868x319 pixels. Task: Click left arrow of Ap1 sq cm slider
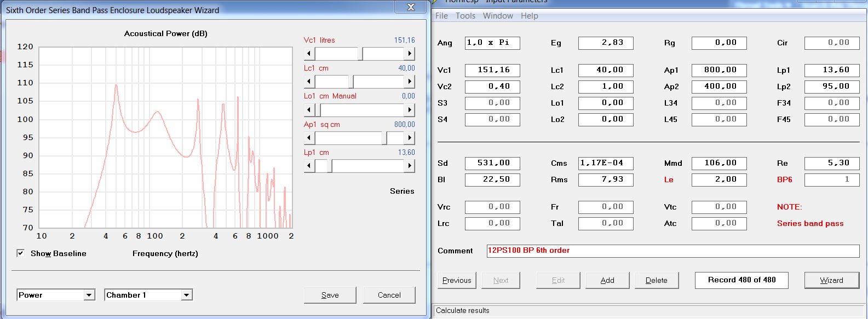[x=309, y=138]
